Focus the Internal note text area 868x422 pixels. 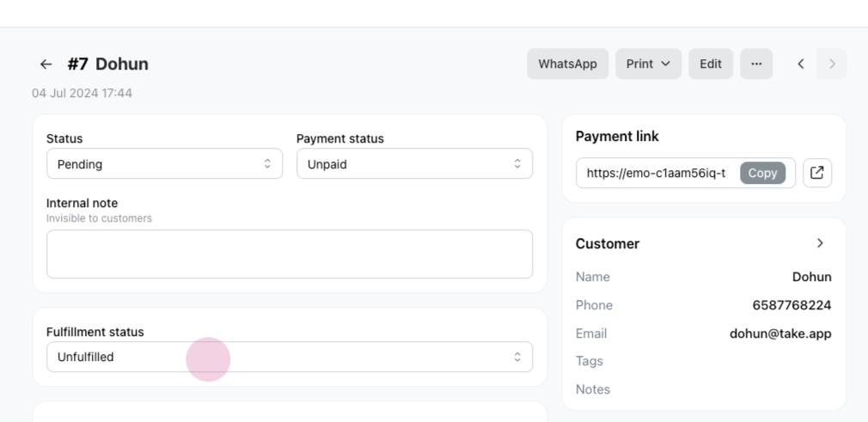coord(290,254)
